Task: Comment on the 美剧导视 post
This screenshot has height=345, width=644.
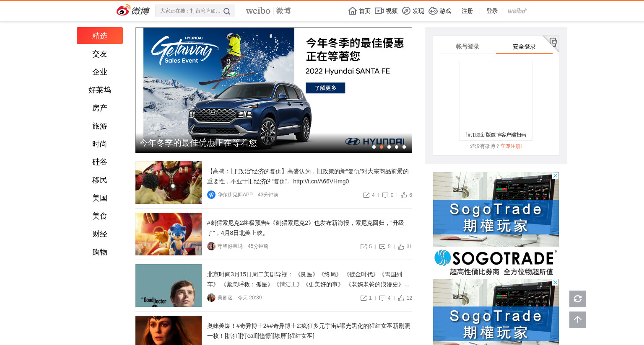Action: tap(385, 298)
